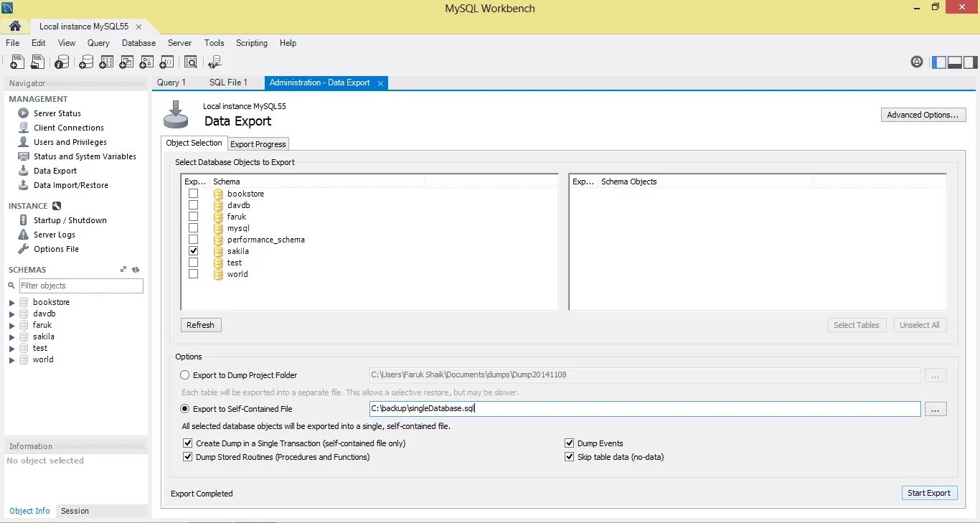Open Status and System Variables

tap(85, 156)
